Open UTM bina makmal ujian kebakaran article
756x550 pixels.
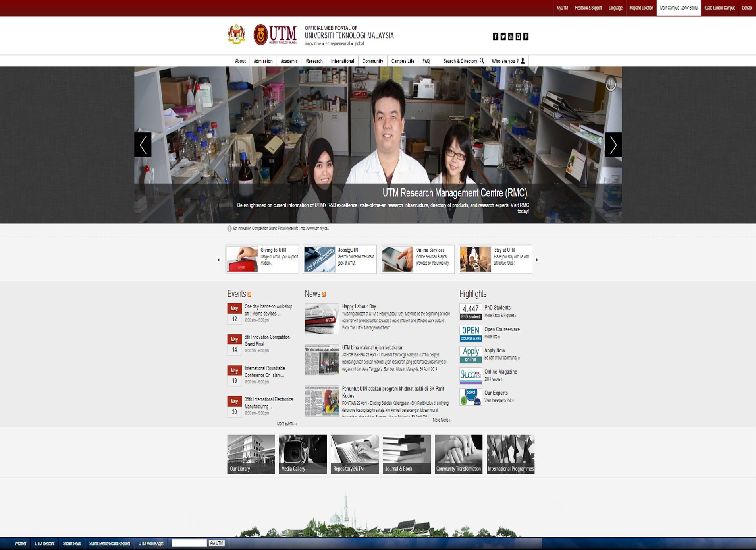point(372,348)
